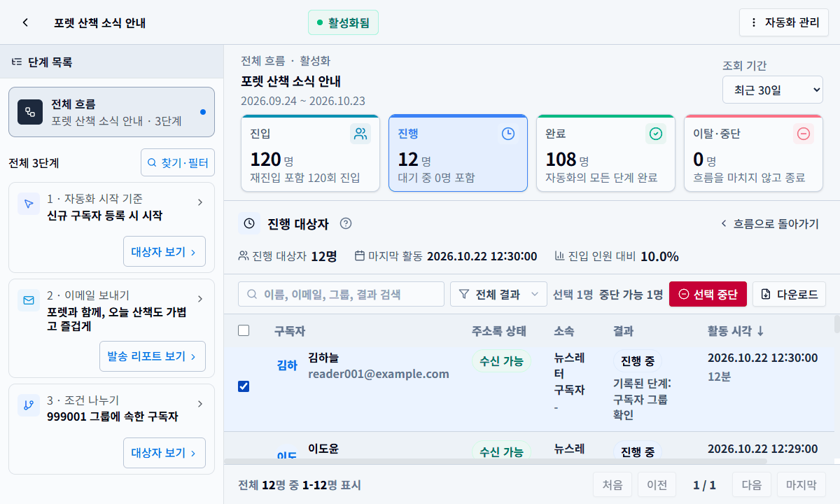The image size is (840, 504).
Task: Click the 활성화됨 status badge
Action: coord(343,22)
